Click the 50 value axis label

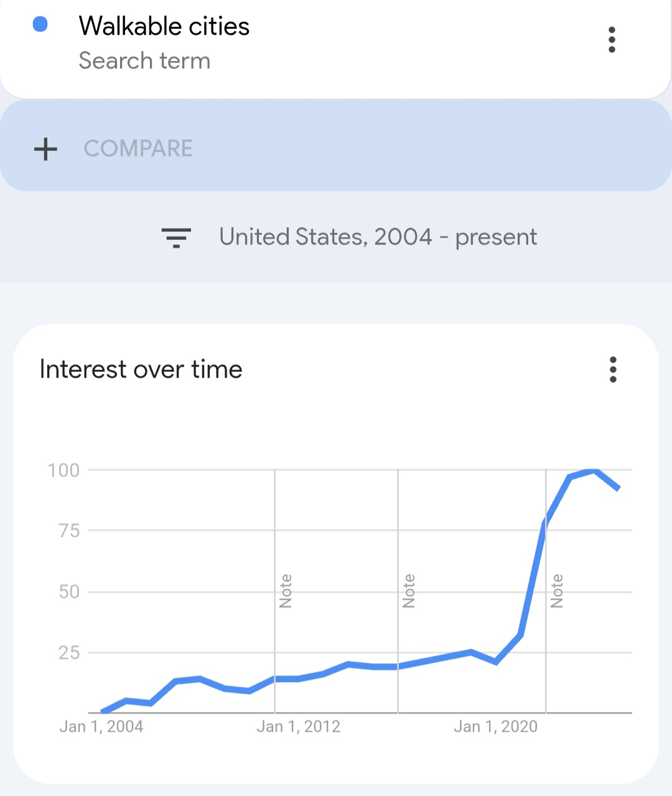69,591
